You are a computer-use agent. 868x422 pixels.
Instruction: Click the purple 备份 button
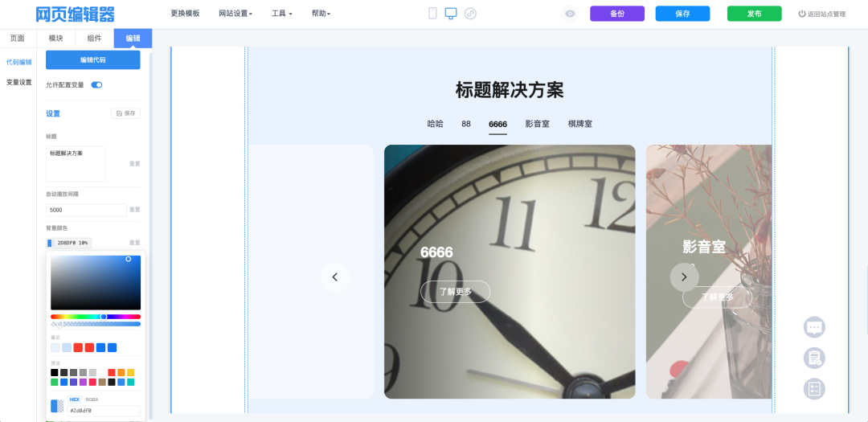617,14
